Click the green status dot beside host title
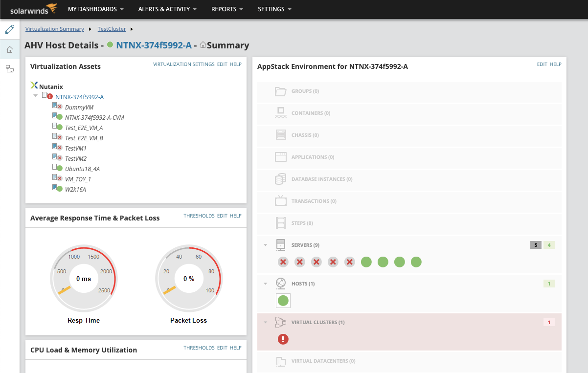This screenshot has width=588, height=373. tap(110, 45)
